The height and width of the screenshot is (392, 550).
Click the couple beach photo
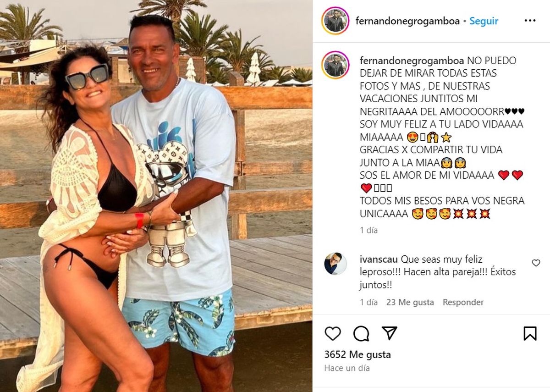(156, 196)
